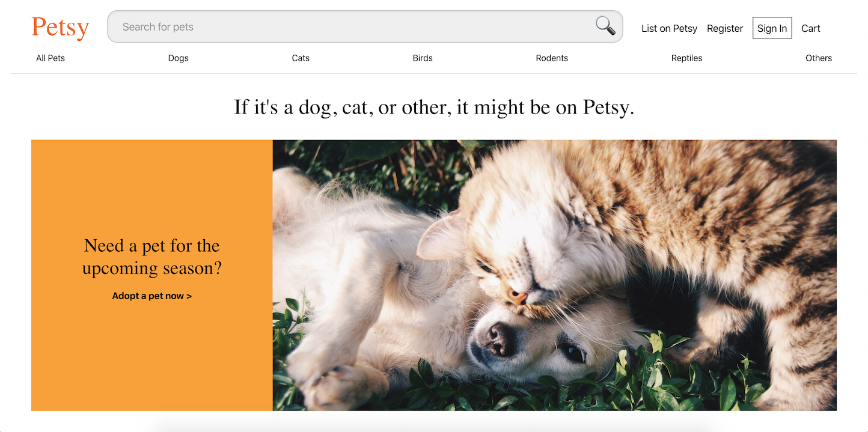Open the Cart

point(811,28)
